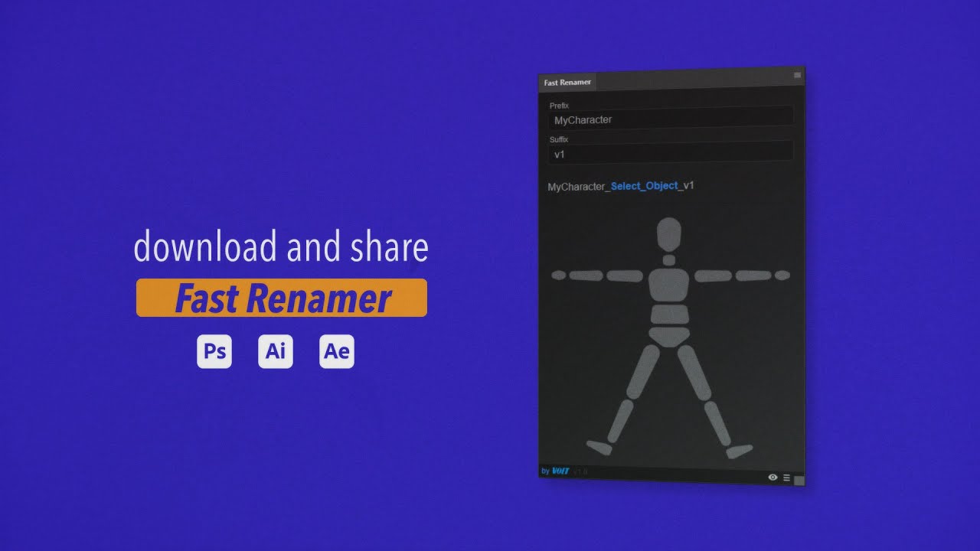Open the Fast Renamer panel menu icon
The height and width of the screenshot is (551, 980).
pyautogui.click(x=797, y=75)
